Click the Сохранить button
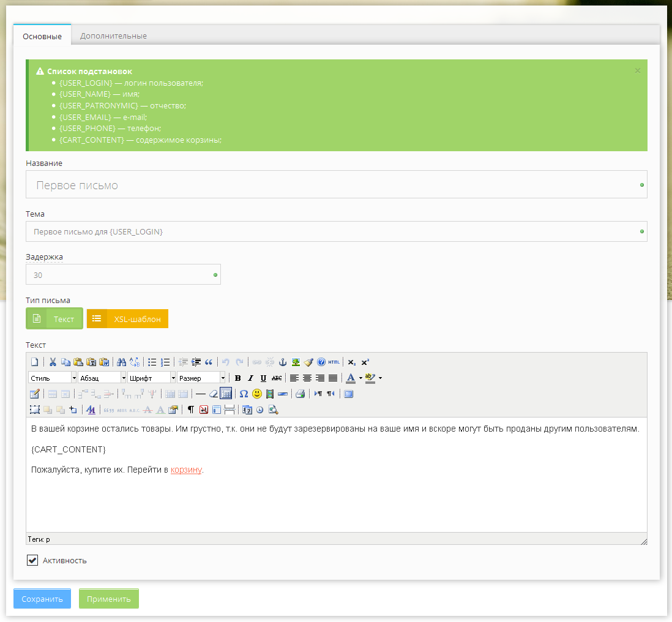This screenshot has width=672, height=622. pos(42,599)
